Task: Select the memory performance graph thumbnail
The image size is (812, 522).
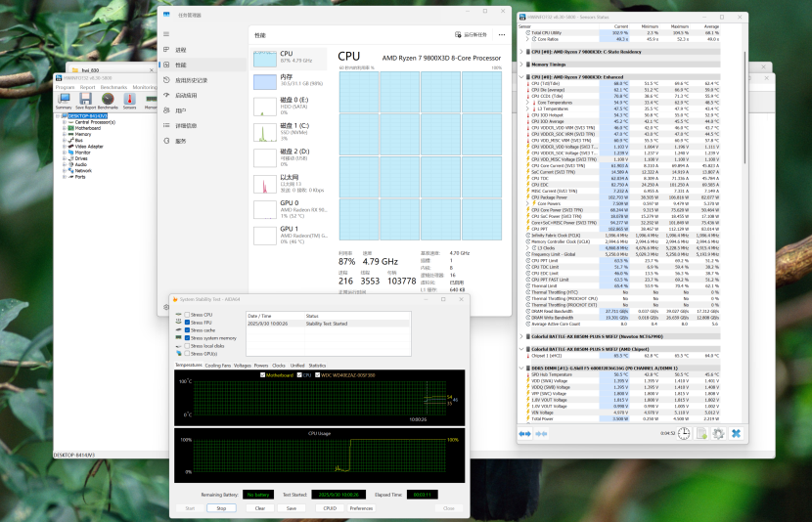Action: [266, 82]
